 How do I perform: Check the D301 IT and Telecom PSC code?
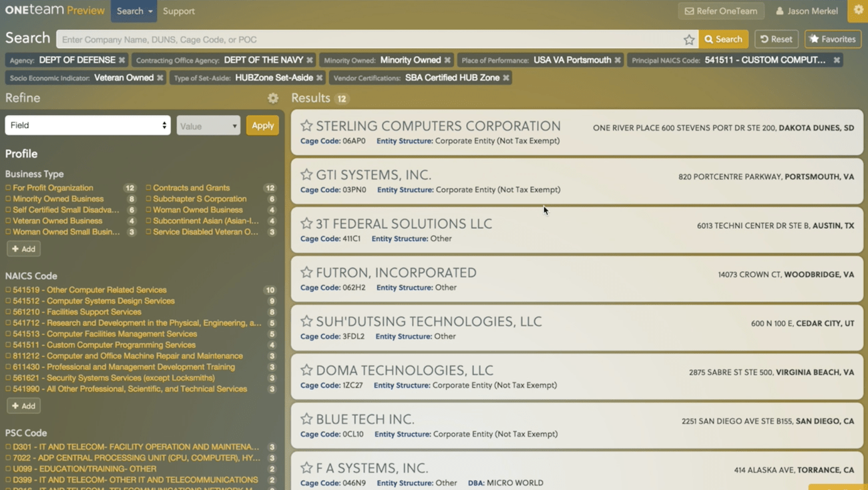point(8,447)
